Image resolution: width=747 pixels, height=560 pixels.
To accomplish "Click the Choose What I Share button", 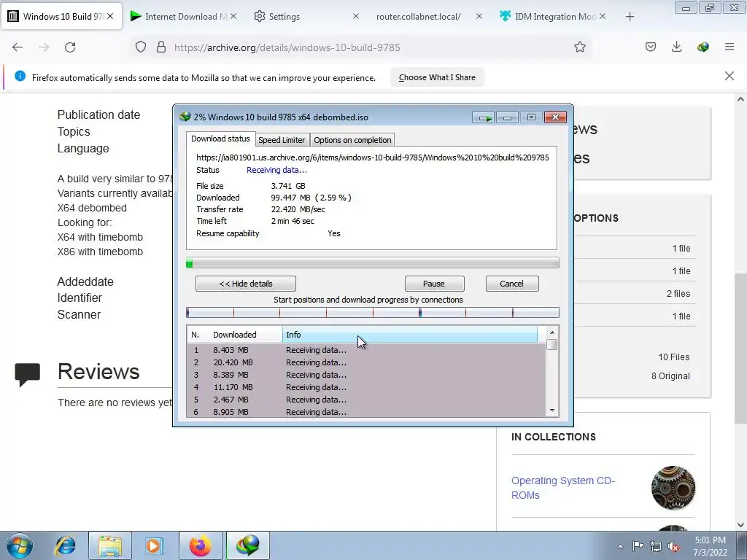I will 437,77.
